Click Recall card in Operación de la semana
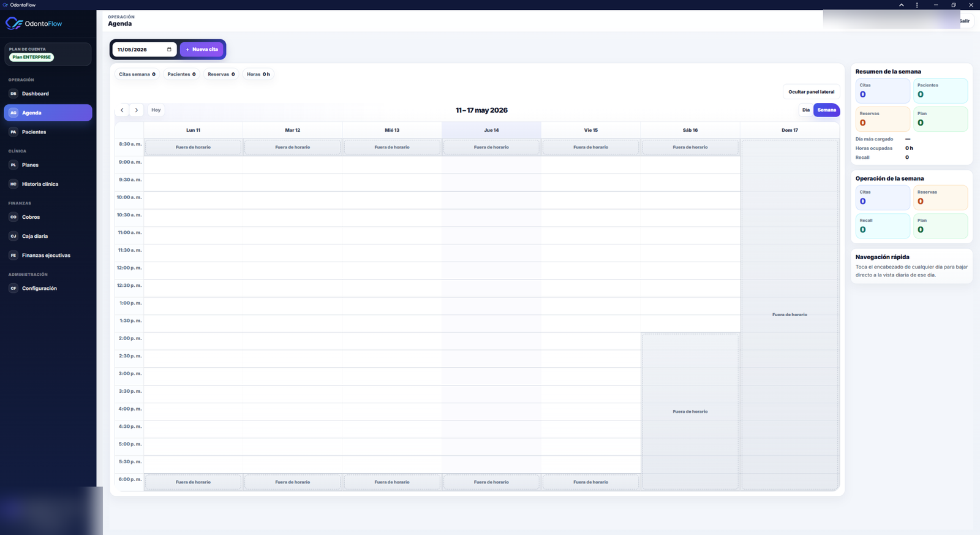The height and width of the screenshot is (535, 980). pyautogui.click(x=883, y=226)
